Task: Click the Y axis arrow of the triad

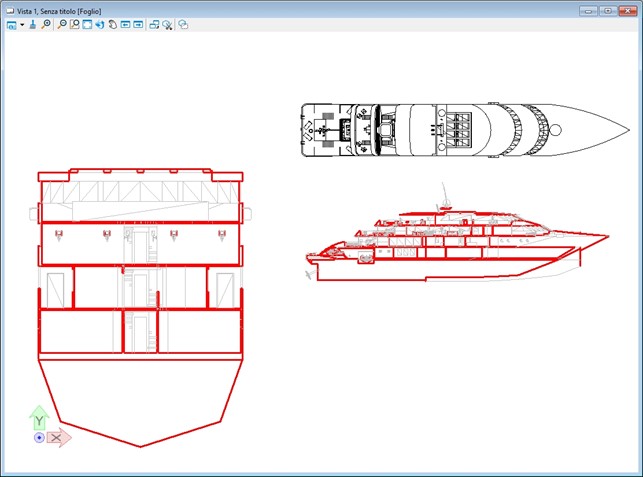Action: point(38,417)
